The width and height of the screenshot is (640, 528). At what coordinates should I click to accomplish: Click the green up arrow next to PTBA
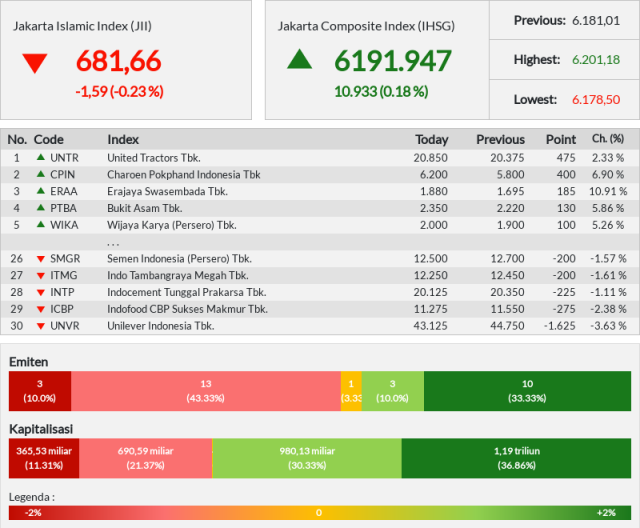[41, 207]
